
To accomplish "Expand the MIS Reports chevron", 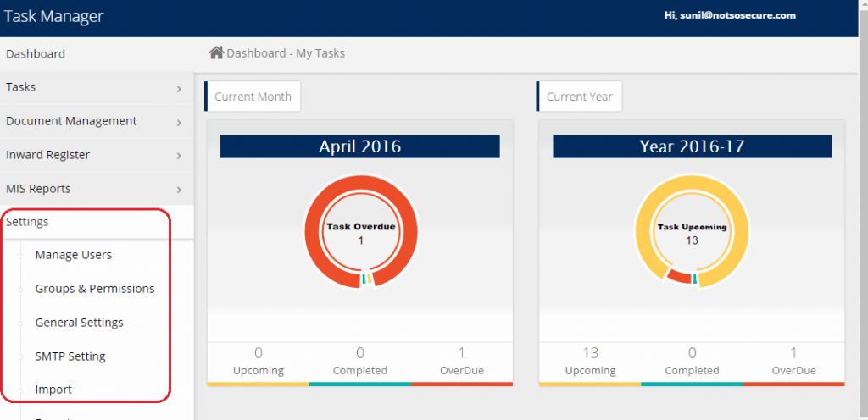I will tap(179, 190).
